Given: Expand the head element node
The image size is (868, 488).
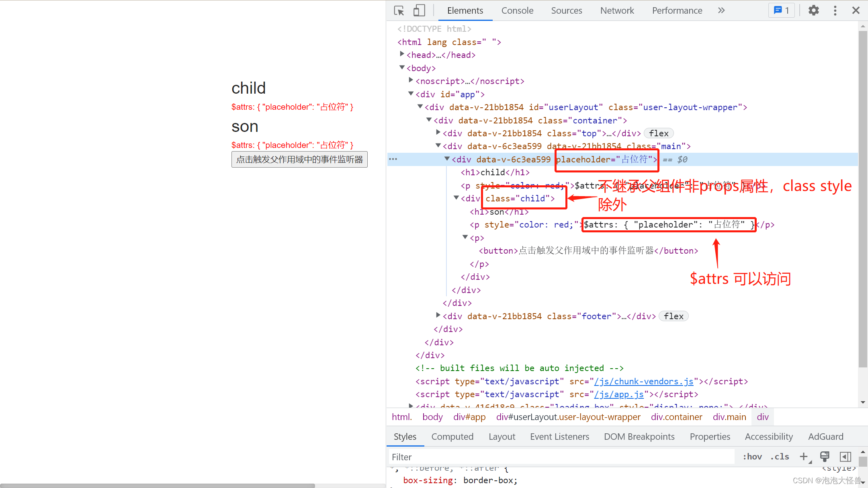Looking at the screenshot, I should coord(402,54).
